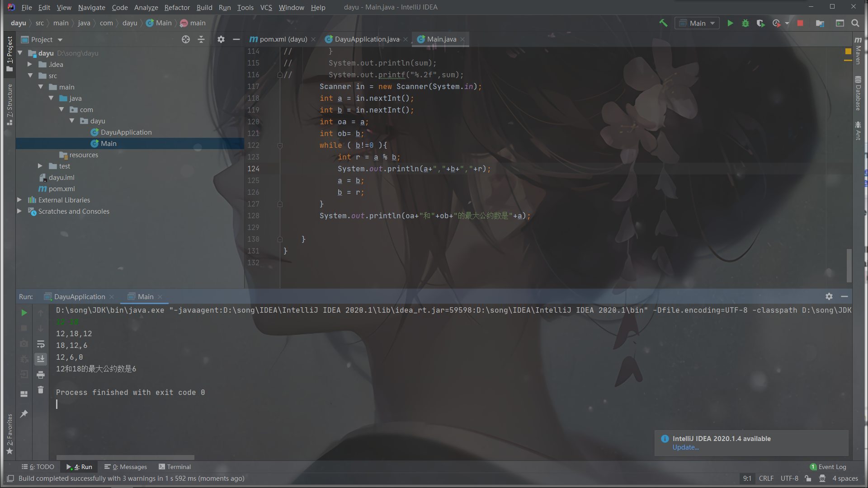The width and height of the screenshot is (868, 488).
Task: Click the Build hammer icon
Action: click(663, 23)
